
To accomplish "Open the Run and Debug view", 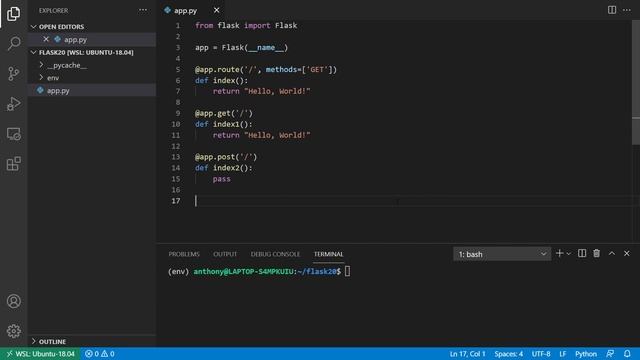I will coord(13,104).
